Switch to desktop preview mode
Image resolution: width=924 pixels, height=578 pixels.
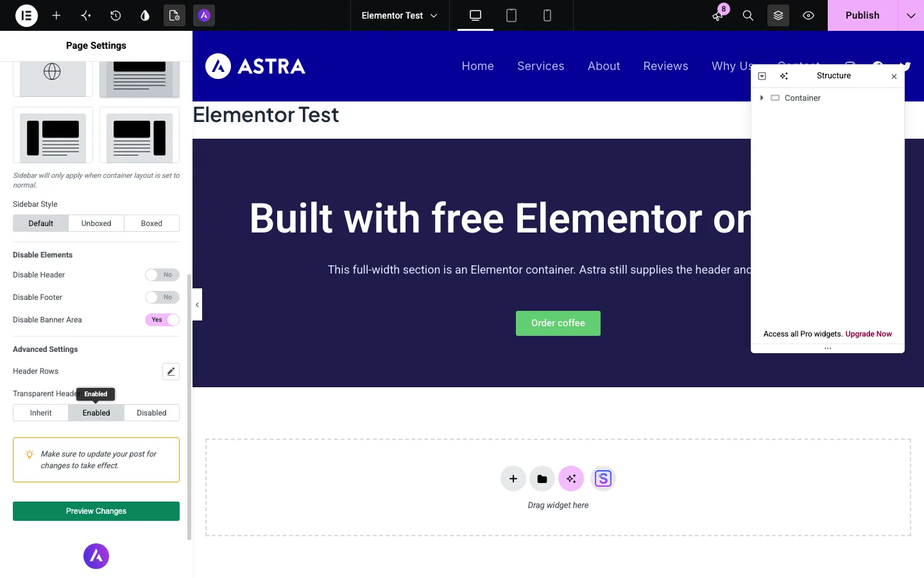475,15
